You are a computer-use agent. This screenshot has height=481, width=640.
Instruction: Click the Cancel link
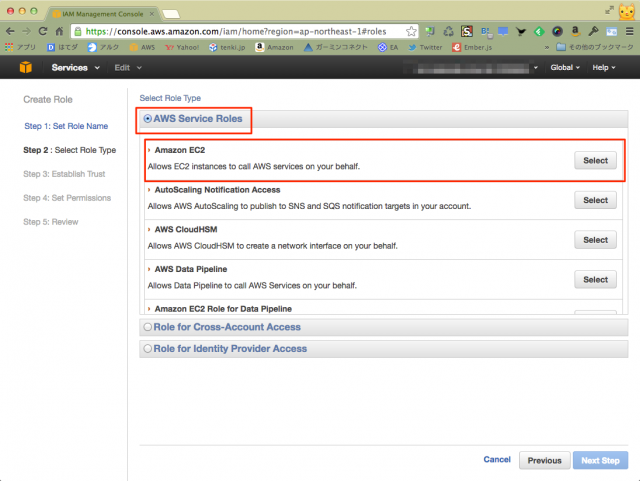[497, 459]
